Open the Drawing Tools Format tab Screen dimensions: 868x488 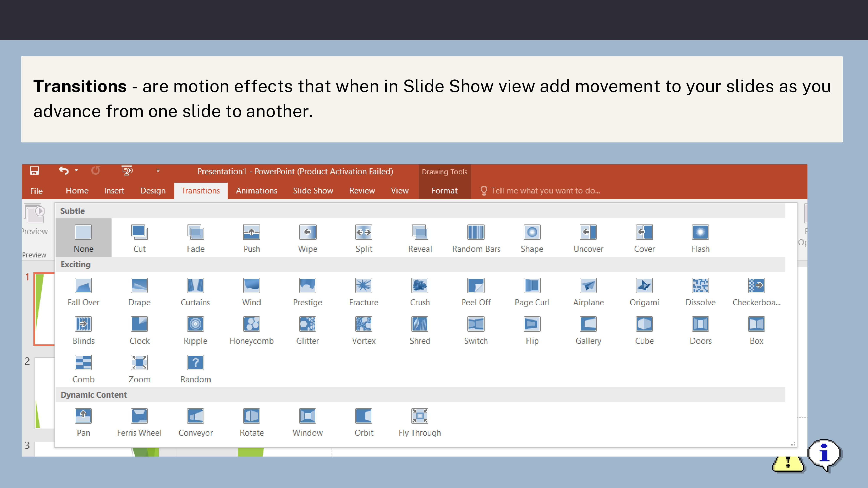pos(444,191)
